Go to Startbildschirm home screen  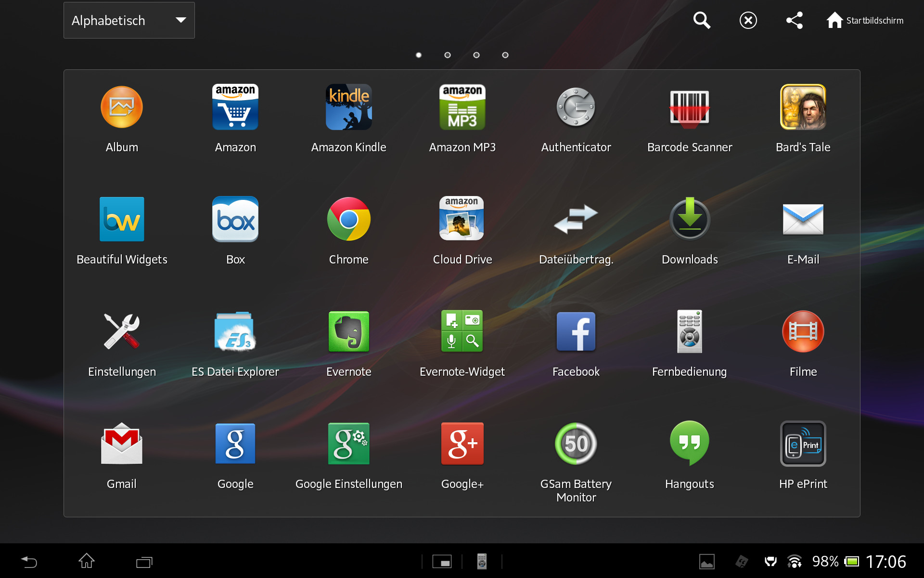[x=865, y=20]
